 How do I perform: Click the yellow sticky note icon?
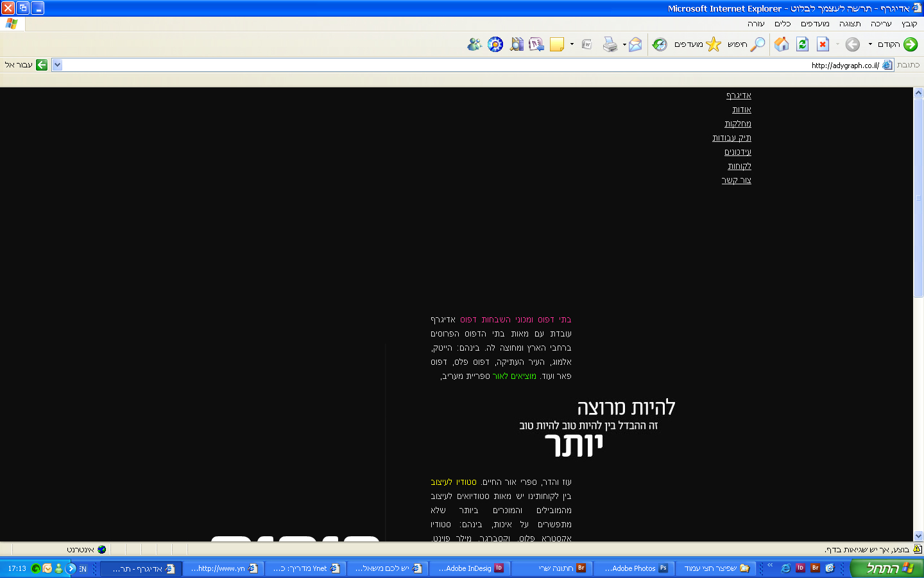click(557, 44)
